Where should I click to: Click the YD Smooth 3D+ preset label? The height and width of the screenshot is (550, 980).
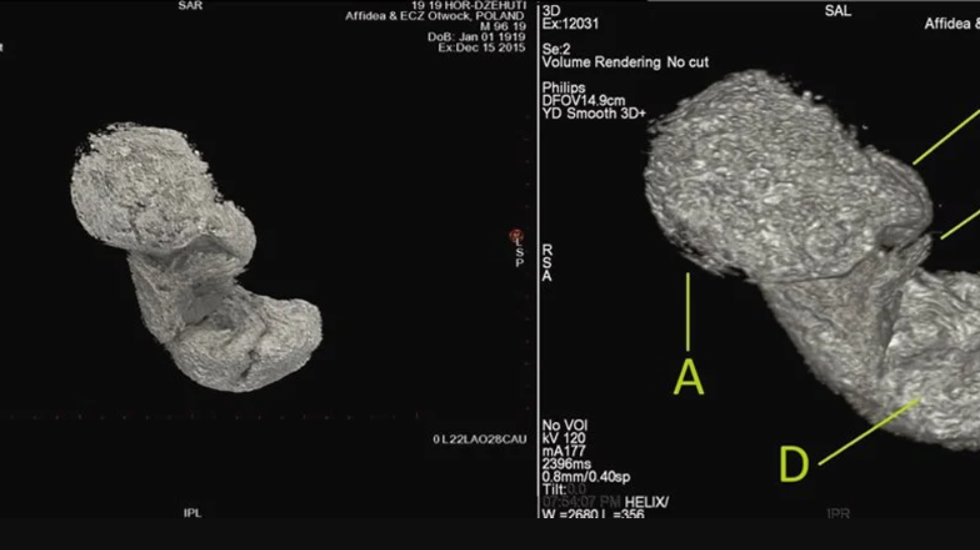[594, 113]
